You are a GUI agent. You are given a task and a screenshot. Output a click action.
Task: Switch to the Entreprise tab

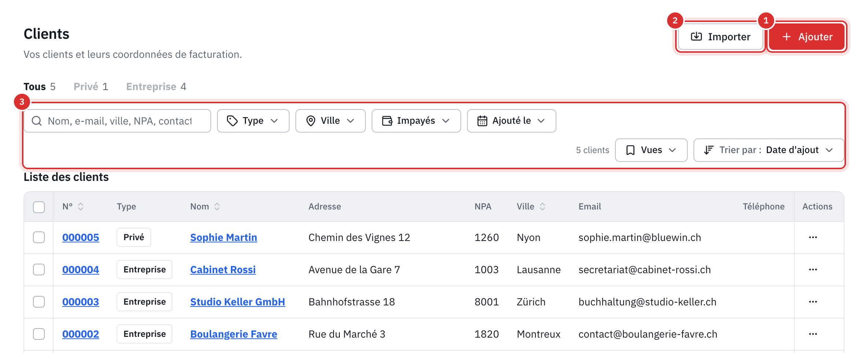[156, 86]
